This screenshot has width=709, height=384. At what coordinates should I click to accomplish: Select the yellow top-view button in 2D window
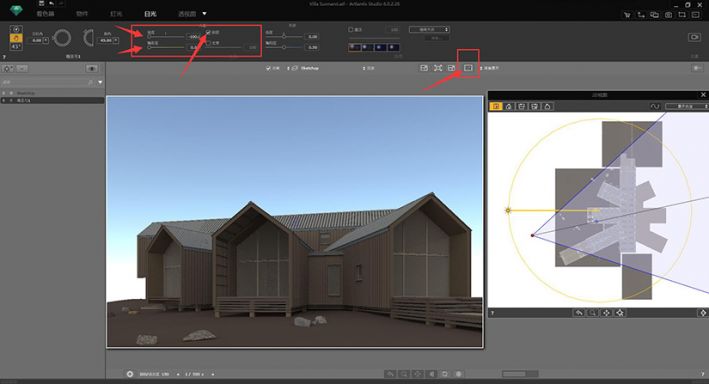click(x=496, y=106)
